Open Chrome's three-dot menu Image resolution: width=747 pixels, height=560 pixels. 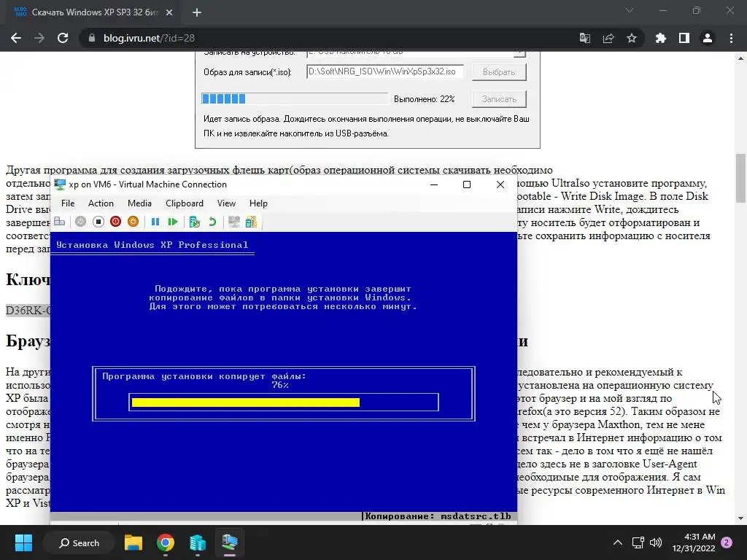point(731,38)
